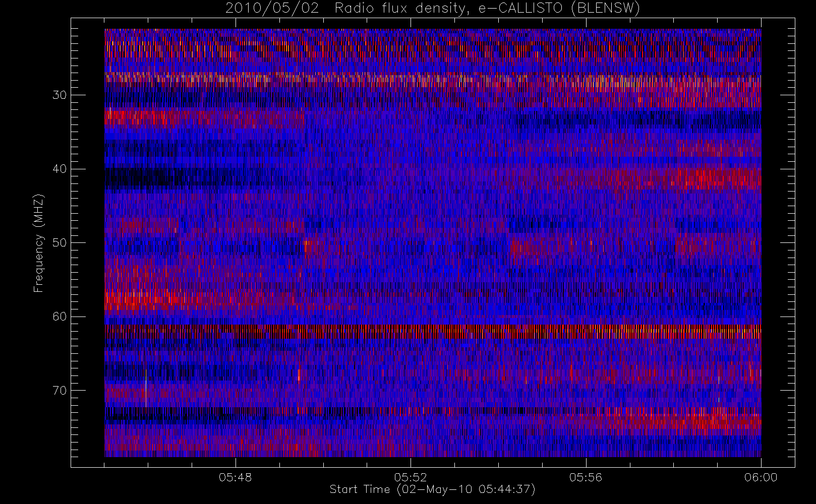Click the 'Start Time (02-May-10 05:44:37)' label
Image resolution: width=816 pixels, height=504 pixels.
tap(433, 489)
